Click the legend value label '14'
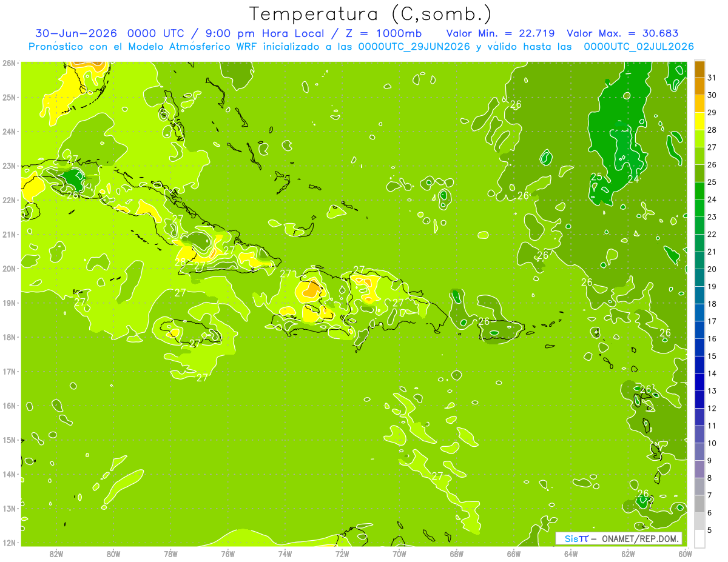The height and width of the screenshot is (562, 728). pyautogui.click(x=712, y=373)
